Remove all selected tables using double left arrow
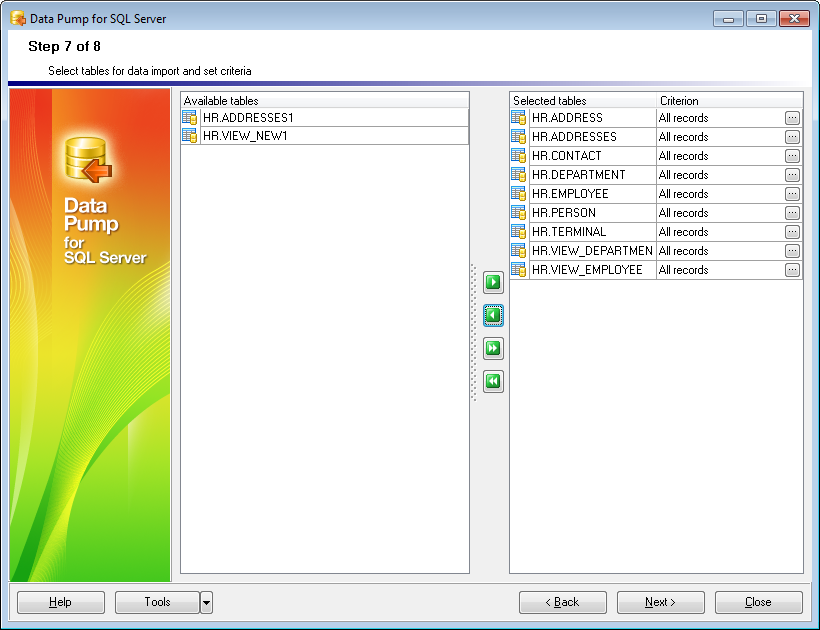 pos(492,381)
